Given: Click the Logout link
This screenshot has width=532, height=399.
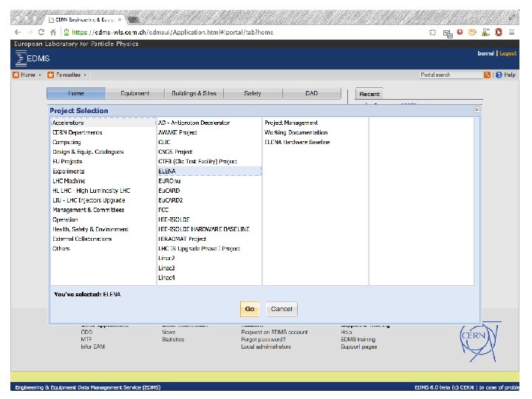Looking at the screenshot, I should tap(508, 53).
